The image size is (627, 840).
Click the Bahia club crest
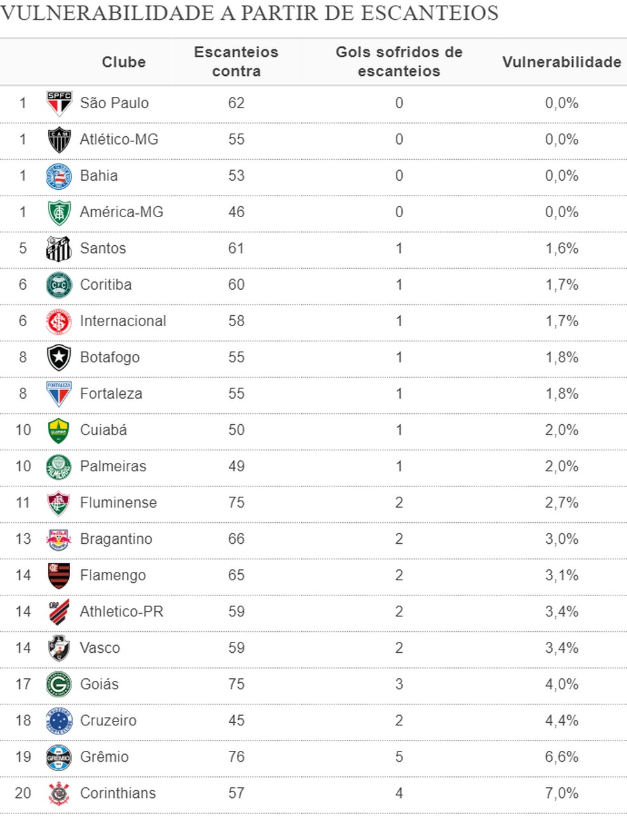click(59, 176)
